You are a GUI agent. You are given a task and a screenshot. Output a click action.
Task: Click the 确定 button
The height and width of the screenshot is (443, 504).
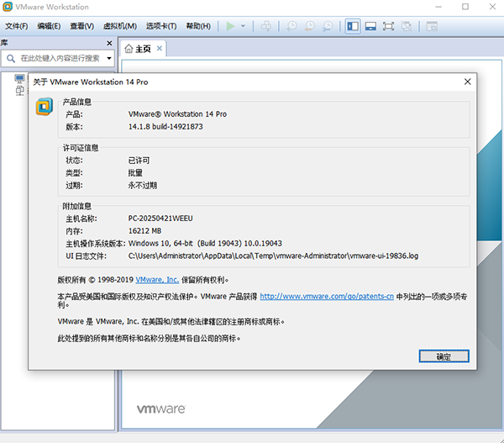(444, 356)
